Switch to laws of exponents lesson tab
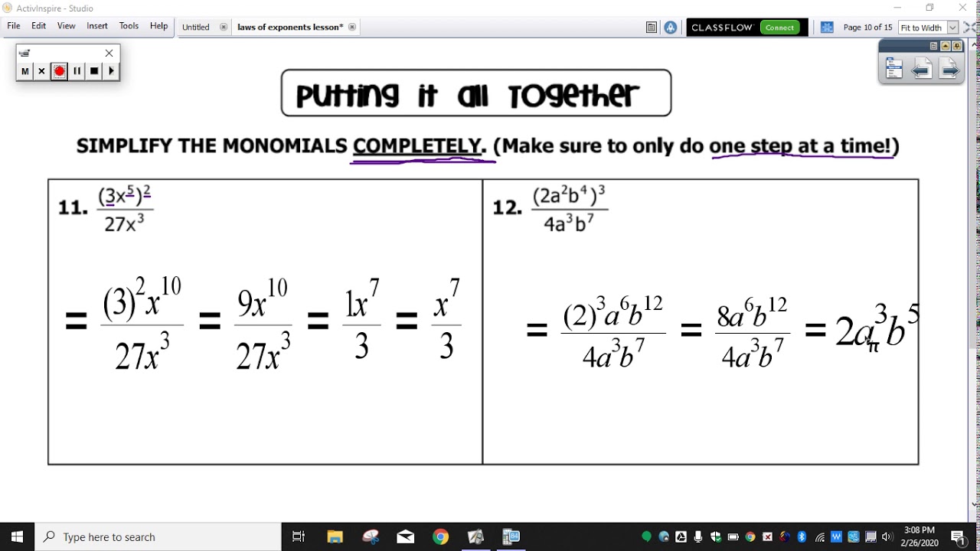The height and width of the screenshot is (551, 980). (x=290, y=27)
